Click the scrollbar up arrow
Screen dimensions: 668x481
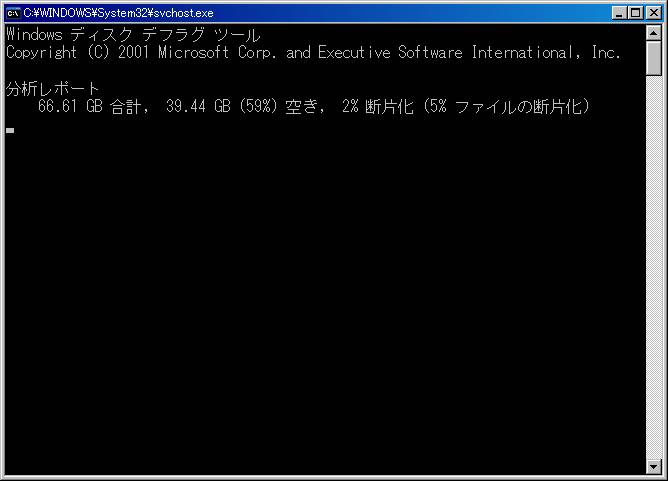coord(654,33)
